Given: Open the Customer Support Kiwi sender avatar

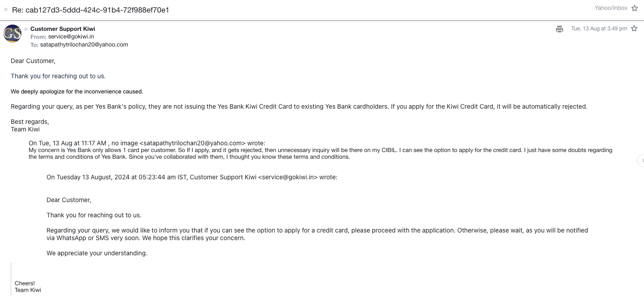Looking at the screenshot, I should point(13,34).
